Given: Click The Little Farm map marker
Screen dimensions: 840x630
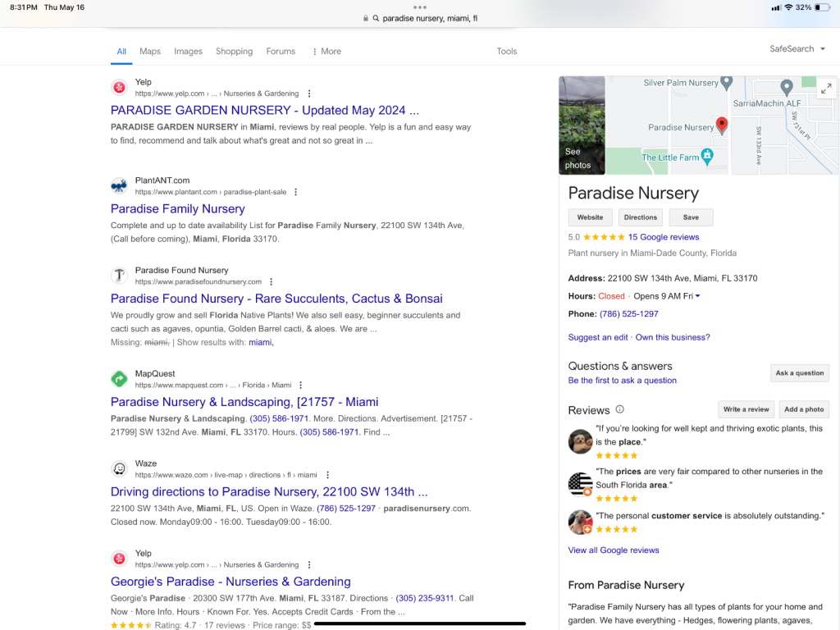Looking at the screenshot, I should point(707,157).
